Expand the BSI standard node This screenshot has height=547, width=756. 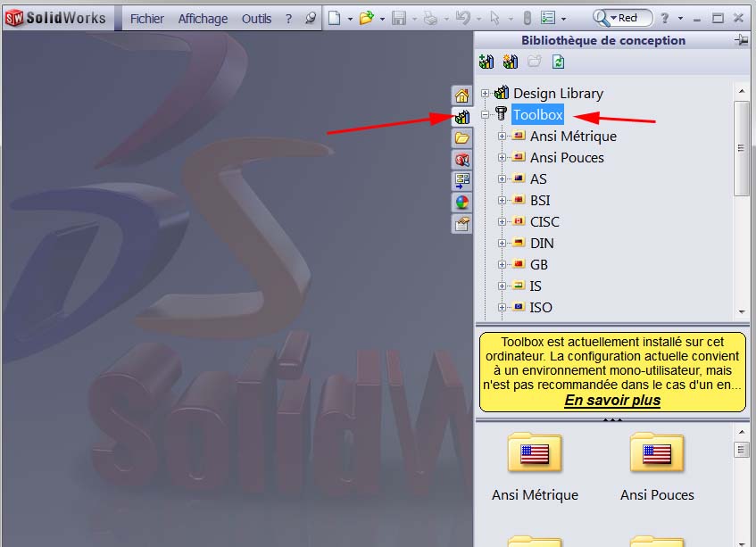pyautogui.click(x=502, y=200)
